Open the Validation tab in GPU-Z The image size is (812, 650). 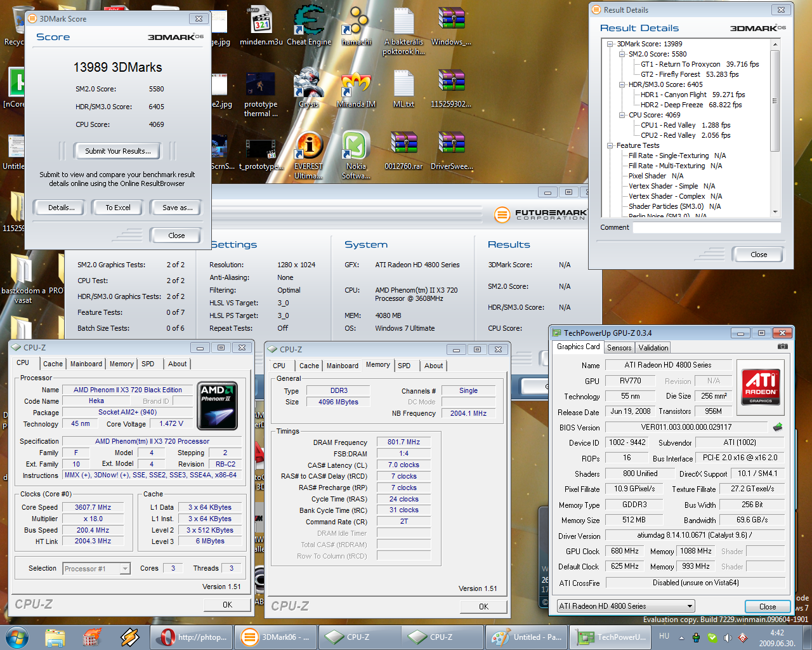click(653, 348)
